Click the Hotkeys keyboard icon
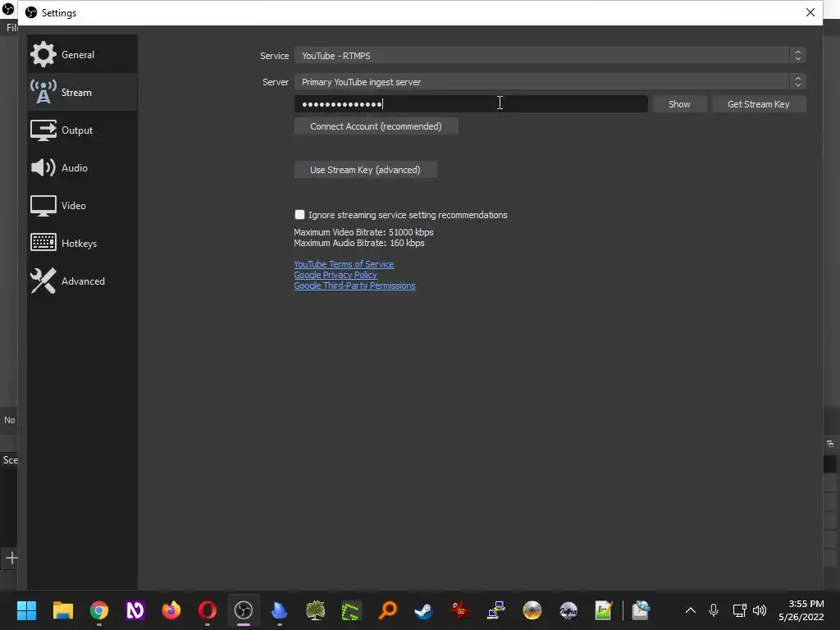 [43, 243]
